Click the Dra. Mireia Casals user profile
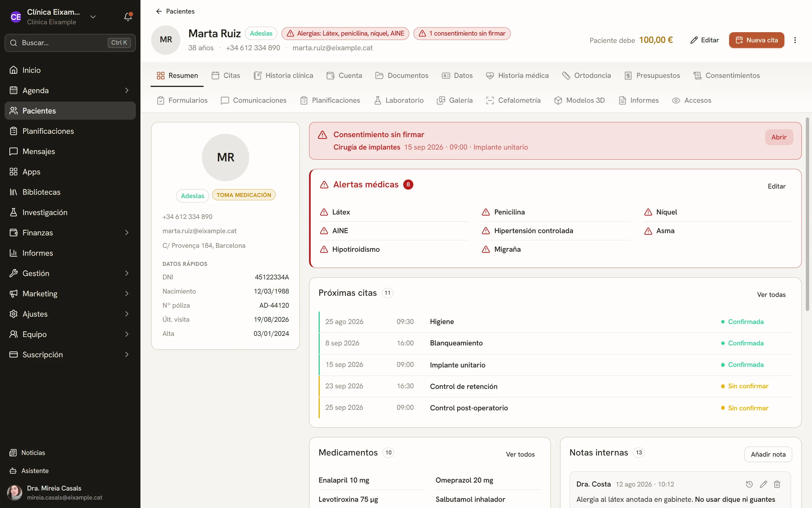The height and width of the screenshot is (508, 812). pos(70,492)
